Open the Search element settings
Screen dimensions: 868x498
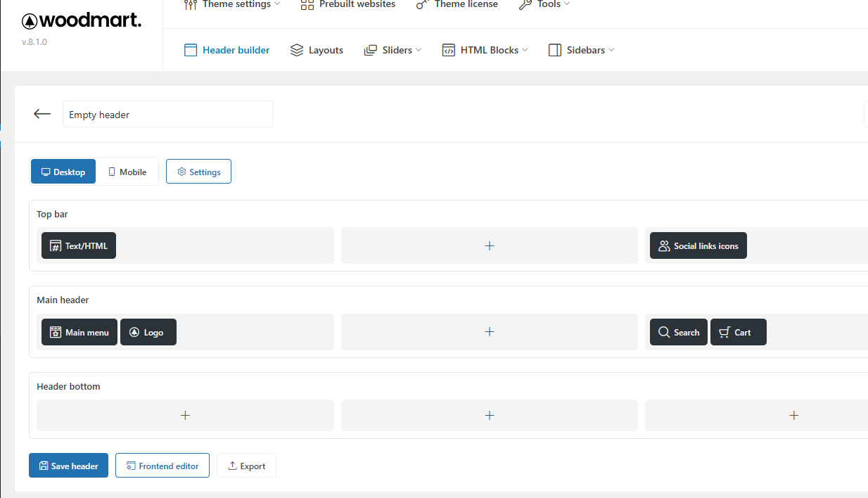(x=678, y=332)
